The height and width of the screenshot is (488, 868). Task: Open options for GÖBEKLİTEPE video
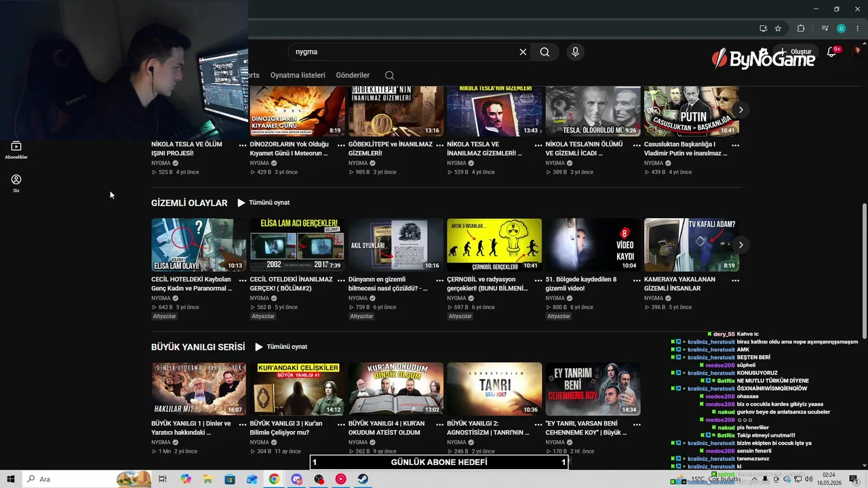click(x=439, y=145)
